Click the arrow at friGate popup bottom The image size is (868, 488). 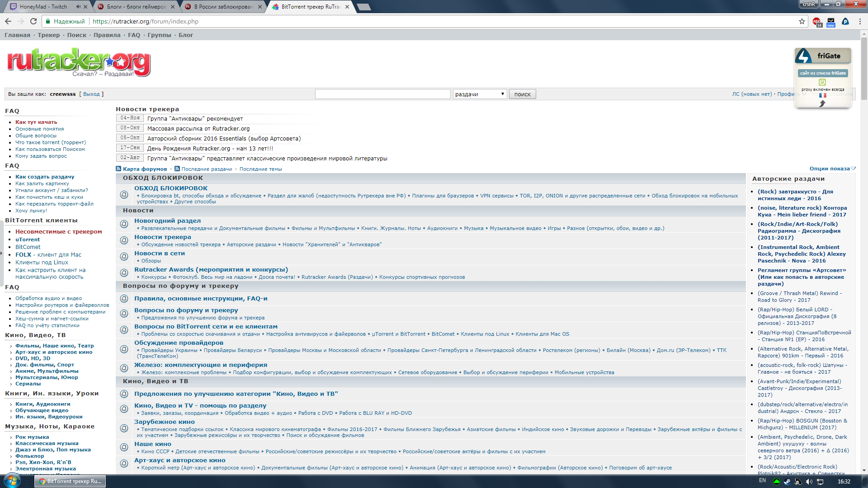(822, 103)
